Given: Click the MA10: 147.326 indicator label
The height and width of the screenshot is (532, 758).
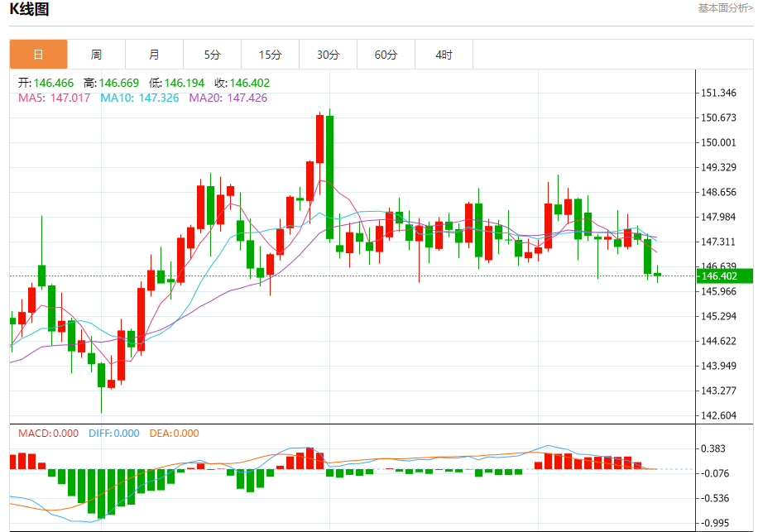Looking at the screenshot, I should click(139, 98).
